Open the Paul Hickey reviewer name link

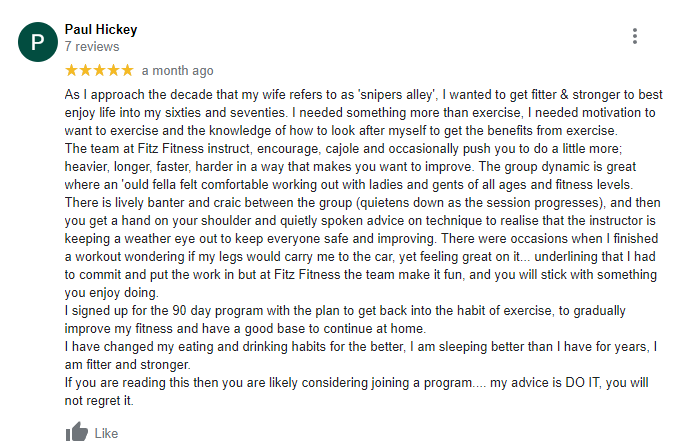101,29
